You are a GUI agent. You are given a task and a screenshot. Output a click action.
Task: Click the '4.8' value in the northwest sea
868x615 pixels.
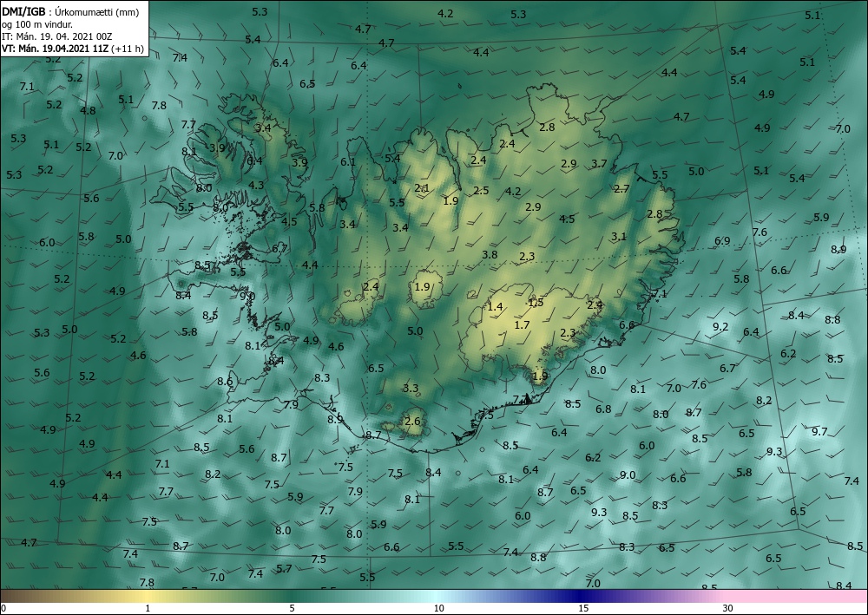(x=88, y=111)
